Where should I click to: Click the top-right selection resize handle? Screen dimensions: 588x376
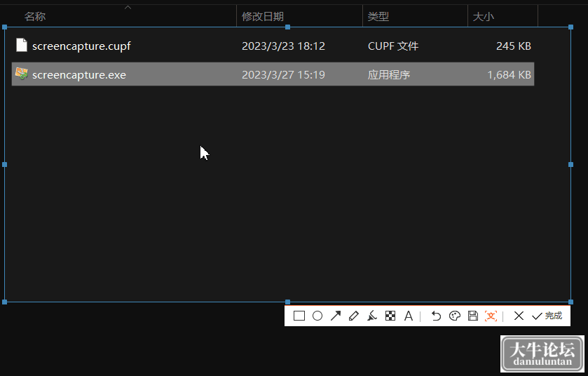(x=570, y=27)
